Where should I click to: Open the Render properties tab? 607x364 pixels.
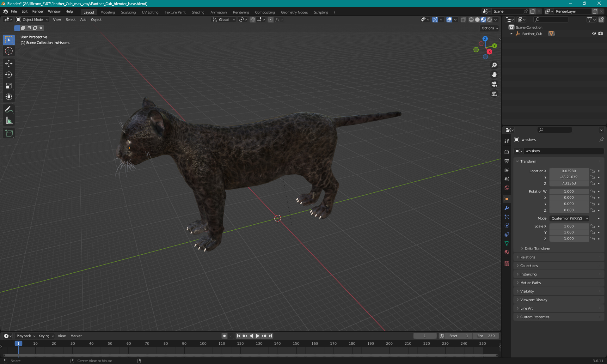click(x=507, y=152)
